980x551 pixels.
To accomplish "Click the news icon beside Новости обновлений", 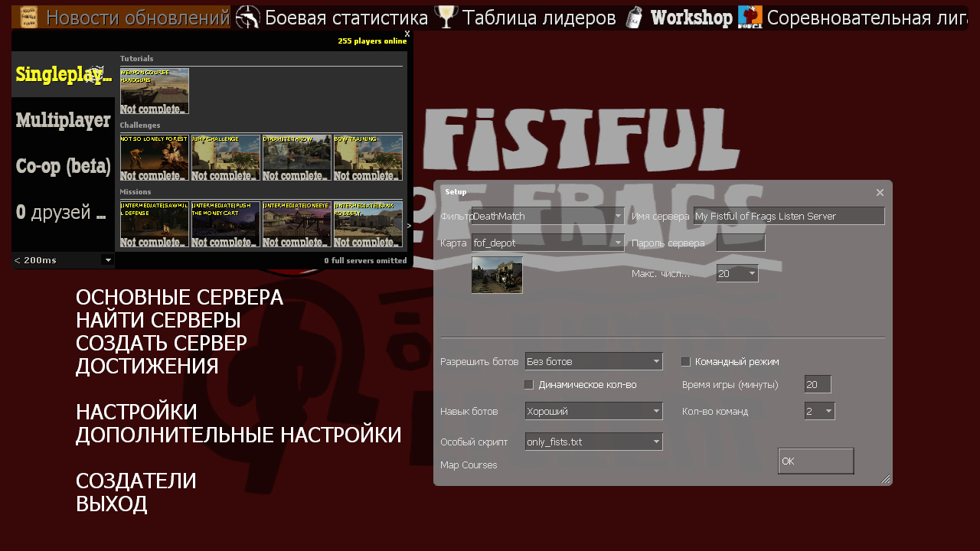I will (29, 17).
